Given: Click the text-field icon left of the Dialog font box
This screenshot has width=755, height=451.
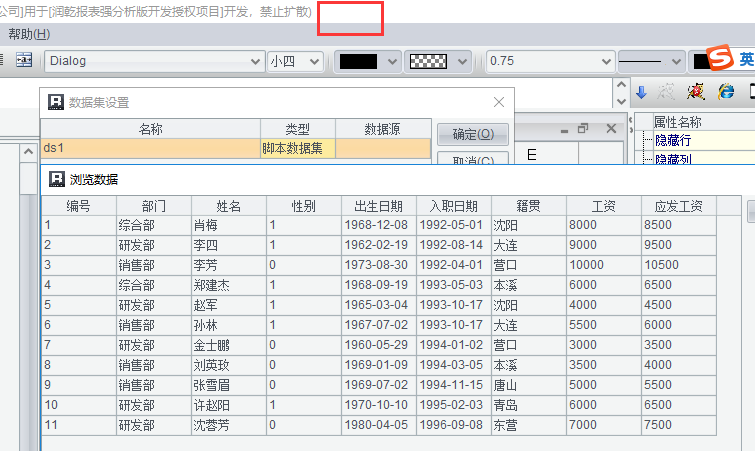Looking at the screenshot, I should tap(24, 61).
